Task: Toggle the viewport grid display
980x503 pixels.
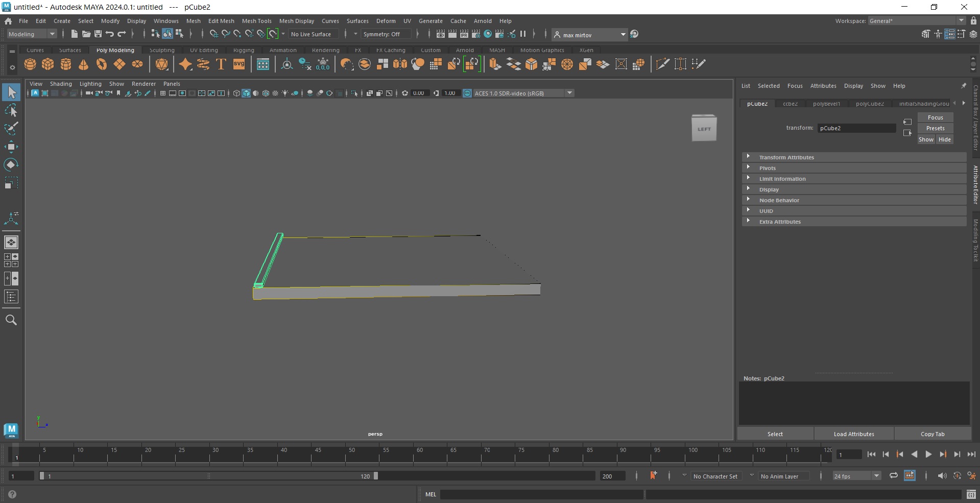Action: [x=162, y=93]
